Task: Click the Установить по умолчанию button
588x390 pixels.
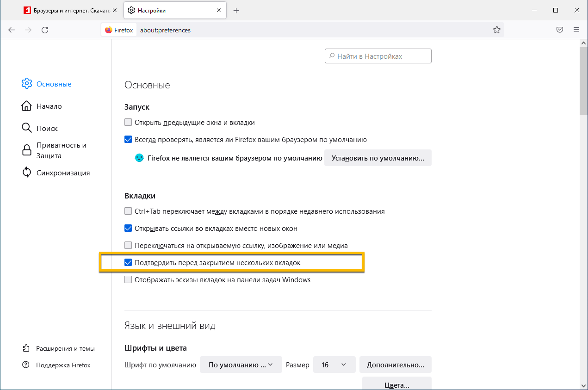Action: tap(378, 158)
